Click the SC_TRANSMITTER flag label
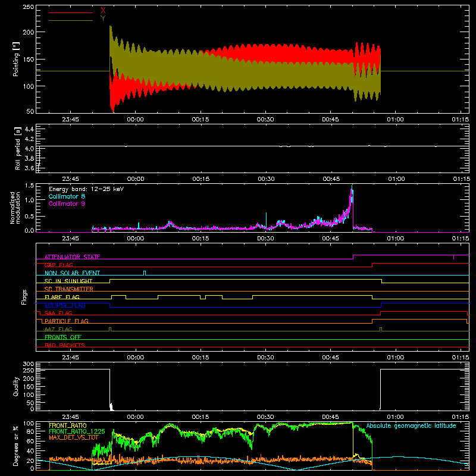Viewport: 476px width, 476px height. pos(69,289)
